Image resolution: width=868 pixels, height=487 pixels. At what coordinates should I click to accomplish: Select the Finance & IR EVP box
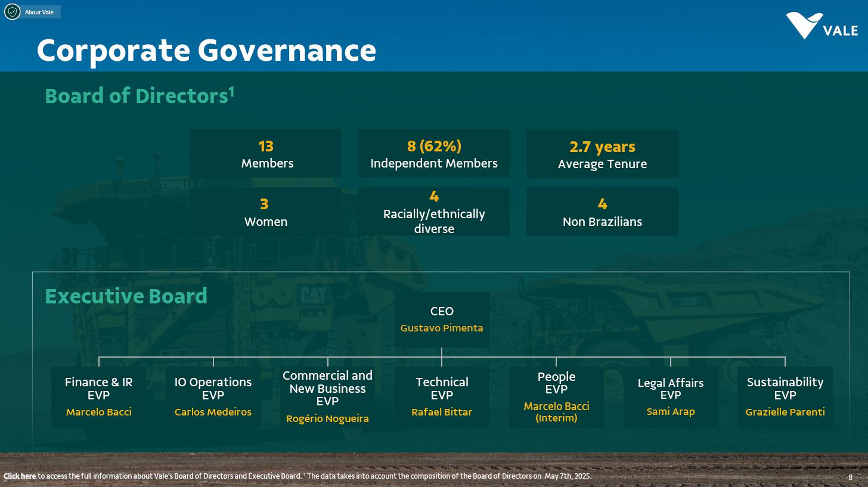[x=99, y=396]
